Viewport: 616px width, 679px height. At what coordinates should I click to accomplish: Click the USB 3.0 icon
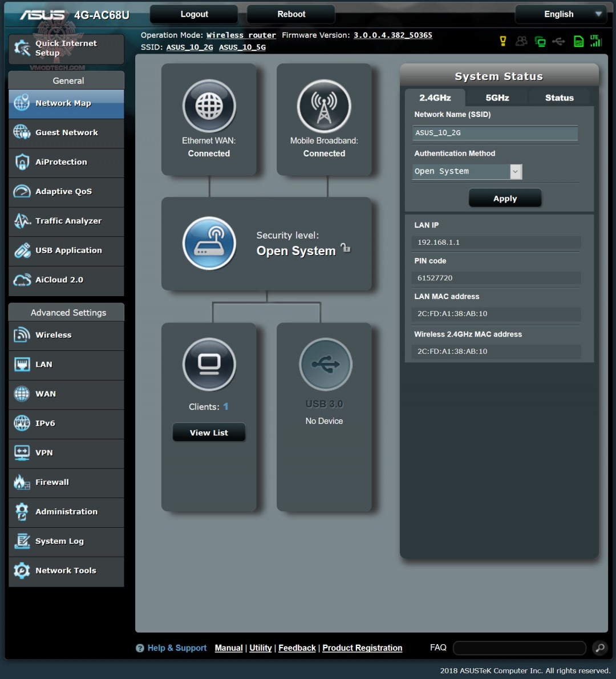pyautogui.click(x=326, y=364)
